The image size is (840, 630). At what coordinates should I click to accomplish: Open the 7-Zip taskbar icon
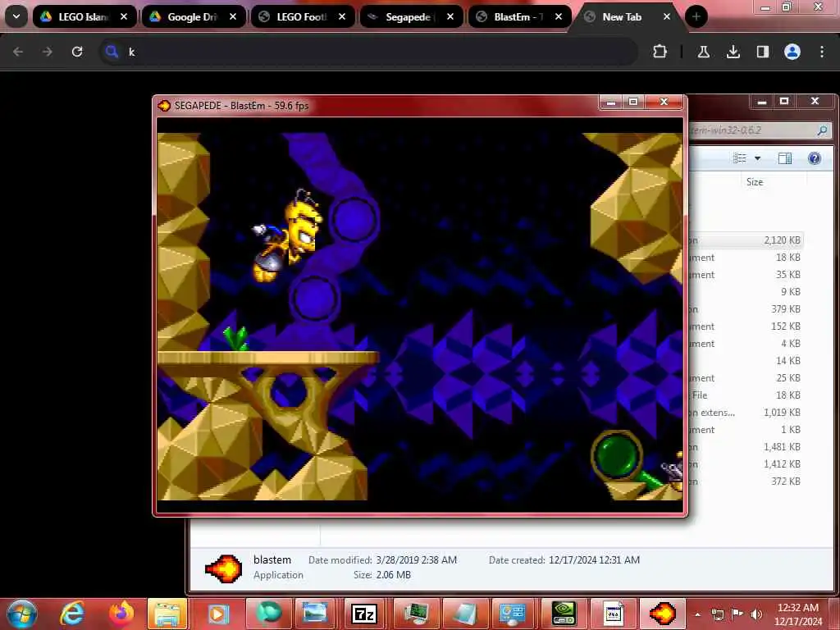(364, 614)
